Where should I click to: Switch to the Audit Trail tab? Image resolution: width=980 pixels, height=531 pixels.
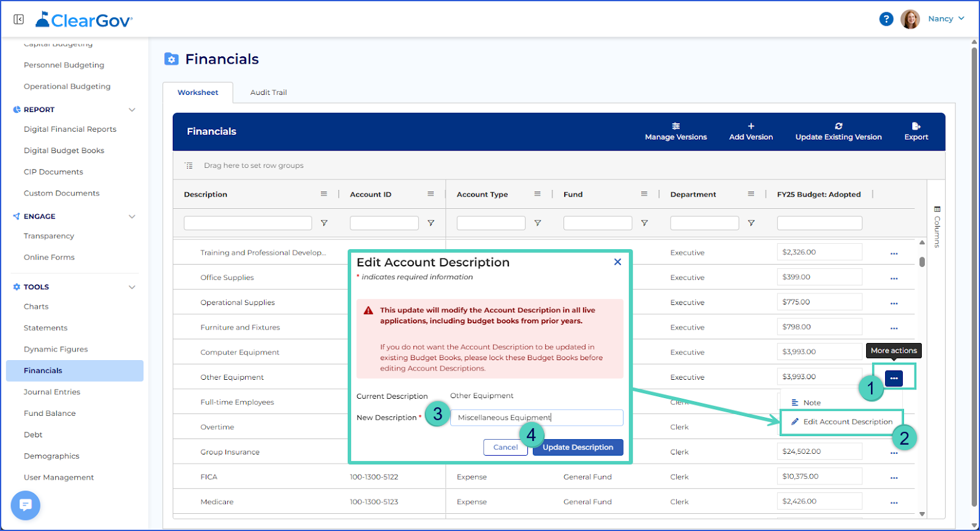268,92
